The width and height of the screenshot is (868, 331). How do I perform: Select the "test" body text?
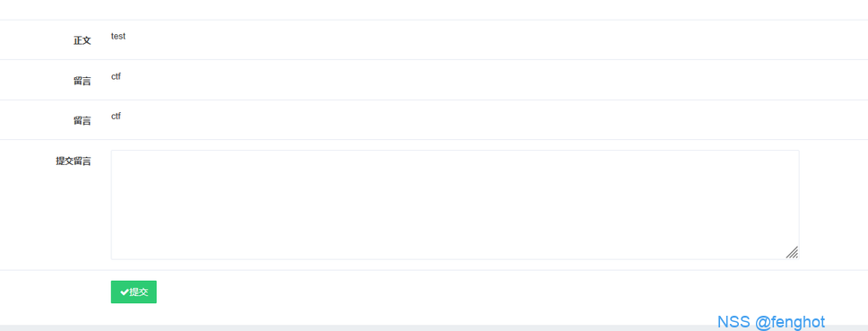(x=117, y=36)
